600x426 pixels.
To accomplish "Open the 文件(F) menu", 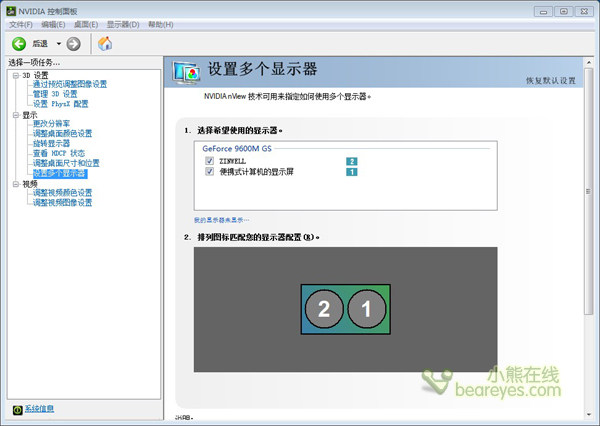I will pyautogui.click(x=21, y=25).
